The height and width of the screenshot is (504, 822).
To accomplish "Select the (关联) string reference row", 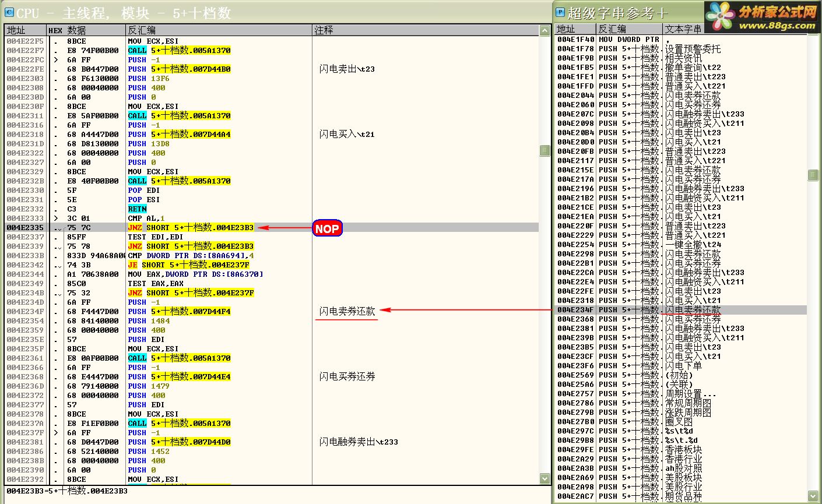I will (681, 385).
